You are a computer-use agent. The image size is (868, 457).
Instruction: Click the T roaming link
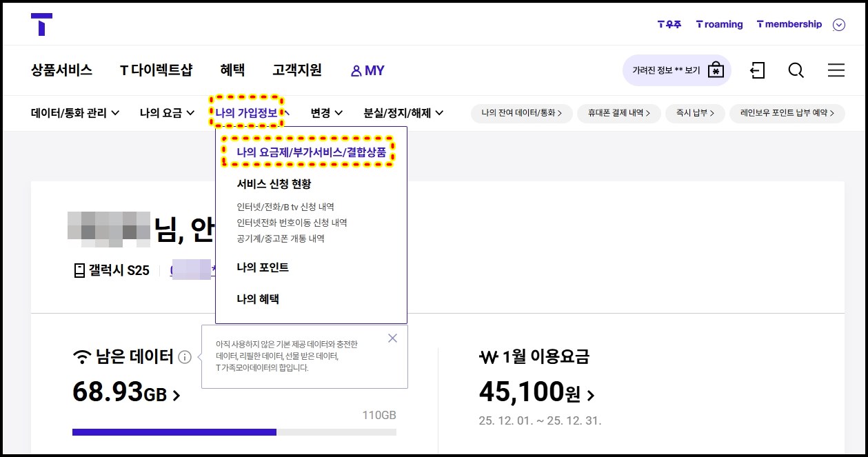[x=719, y=24]
